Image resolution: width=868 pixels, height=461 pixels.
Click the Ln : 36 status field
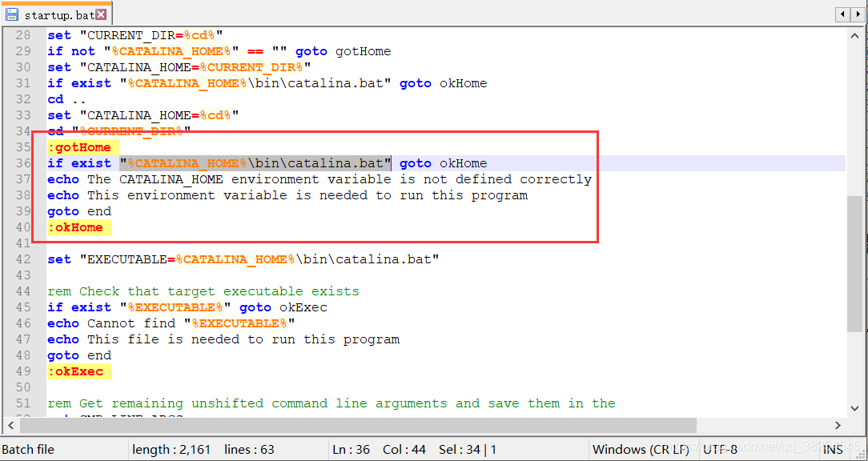(351, 449)
